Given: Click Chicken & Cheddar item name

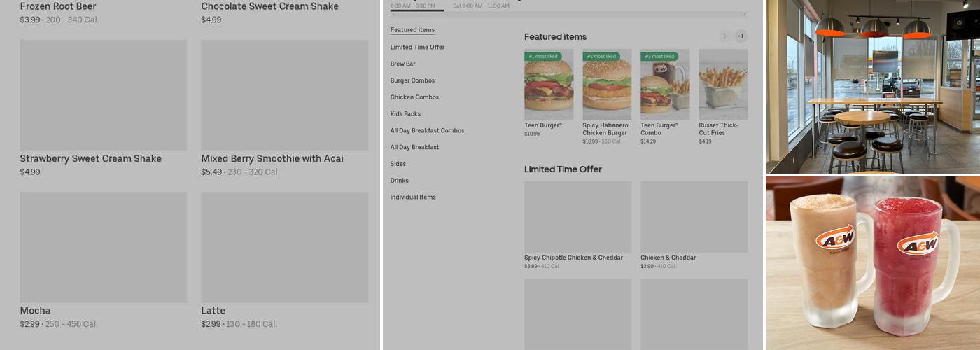Looking at the screenshot, I should click(x=668, y=258).
